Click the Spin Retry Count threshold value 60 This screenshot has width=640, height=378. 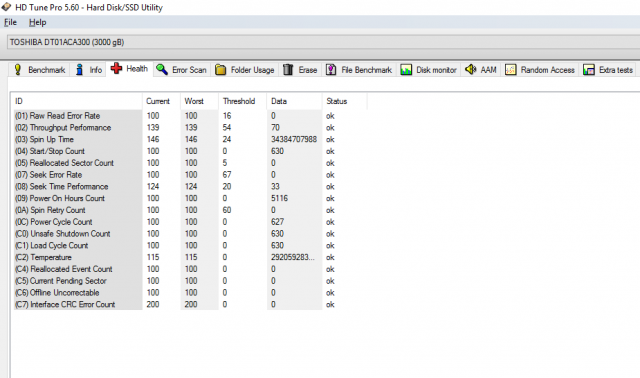pos(227,210)
